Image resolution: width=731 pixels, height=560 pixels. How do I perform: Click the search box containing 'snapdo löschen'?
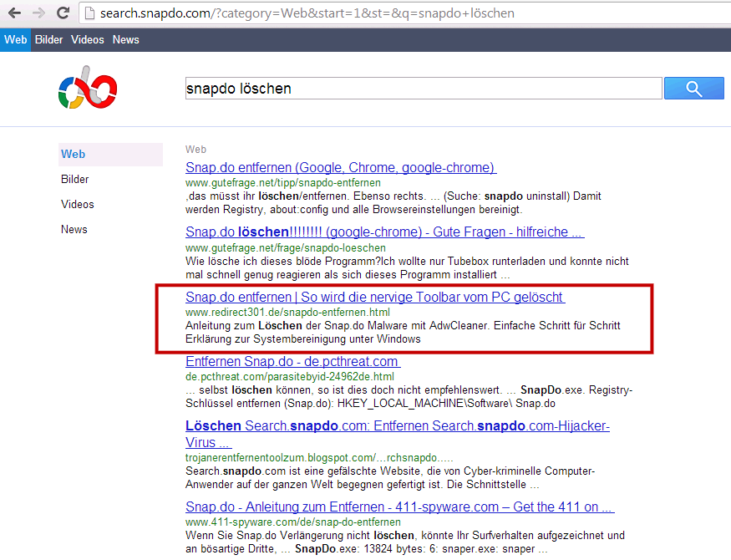point(424,88)
